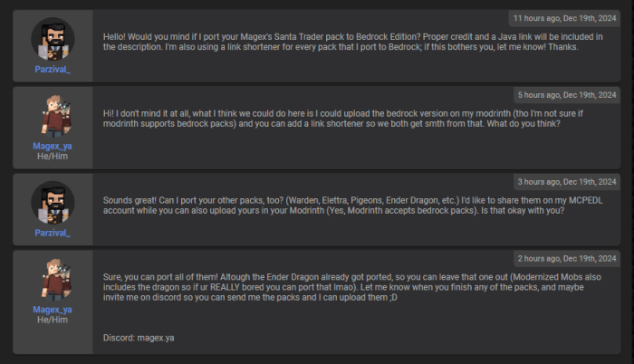Open Magex_ya's avatar in the second message
This screenshot has height=364, width=634.
coord(55,117)
